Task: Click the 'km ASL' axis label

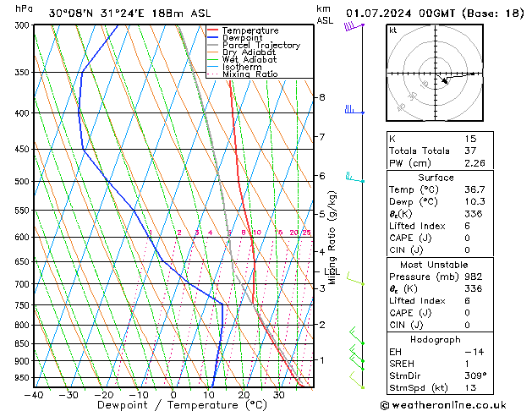Action: pyautogui.click(x=325, y=14)
